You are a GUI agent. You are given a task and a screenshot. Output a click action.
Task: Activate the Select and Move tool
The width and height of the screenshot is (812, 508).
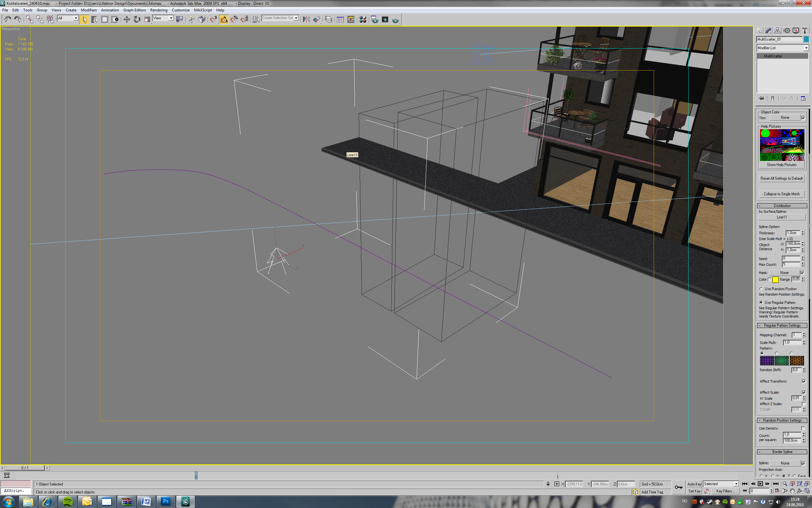point(127,19)
